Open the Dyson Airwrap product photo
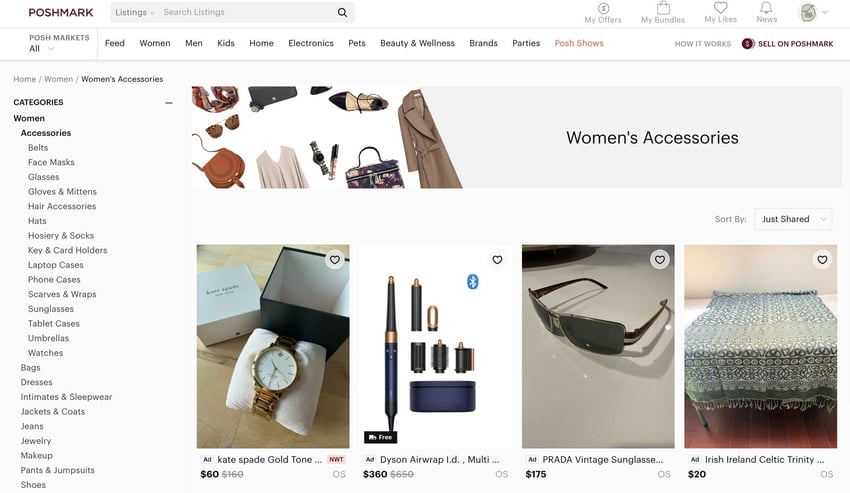 coord(435,346)
